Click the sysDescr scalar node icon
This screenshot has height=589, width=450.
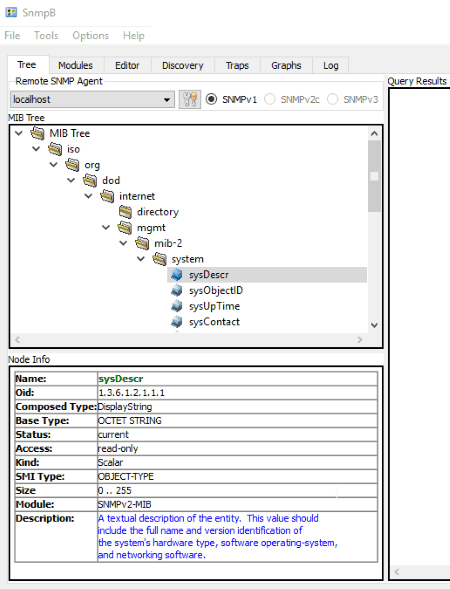[x=177, y=275]
